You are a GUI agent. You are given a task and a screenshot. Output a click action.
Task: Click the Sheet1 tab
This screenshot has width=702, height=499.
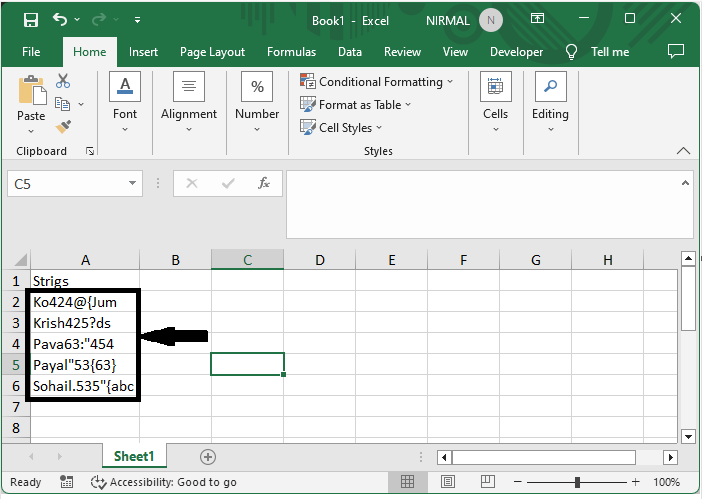pyautogui.click(x=134, y=456)
